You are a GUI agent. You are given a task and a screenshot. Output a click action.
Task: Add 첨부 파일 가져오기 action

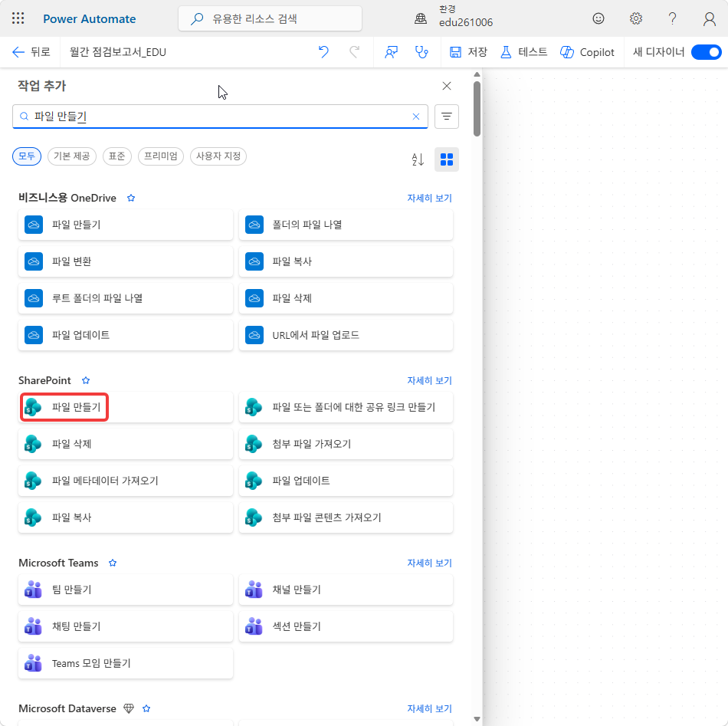[346, 444]
